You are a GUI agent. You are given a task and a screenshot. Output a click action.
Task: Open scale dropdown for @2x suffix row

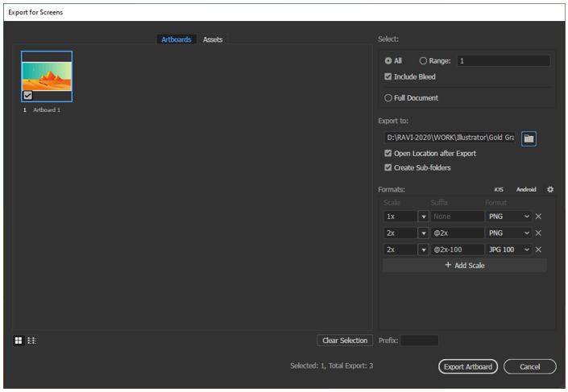pyautogui.click(x=423, y=233)
